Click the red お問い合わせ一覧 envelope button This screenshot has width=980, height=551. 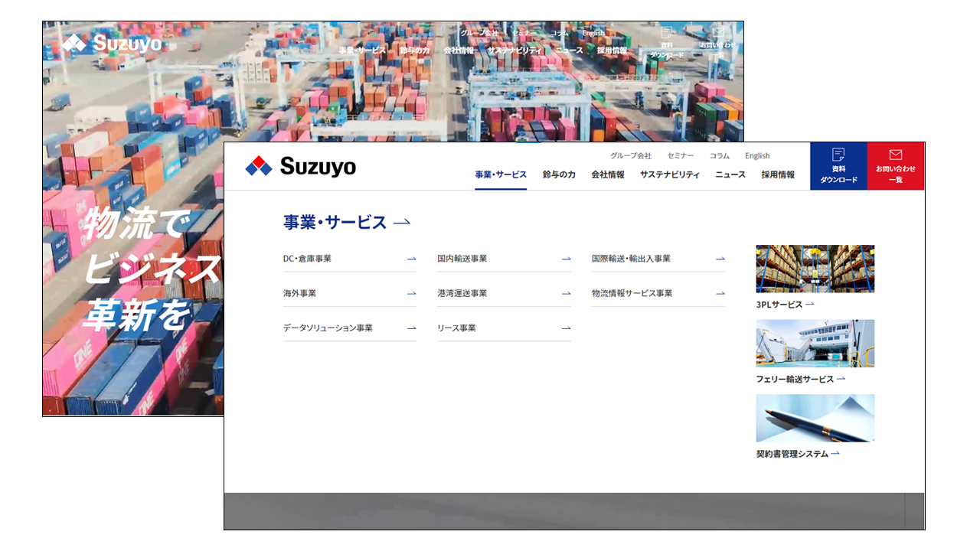pos(896,165)
